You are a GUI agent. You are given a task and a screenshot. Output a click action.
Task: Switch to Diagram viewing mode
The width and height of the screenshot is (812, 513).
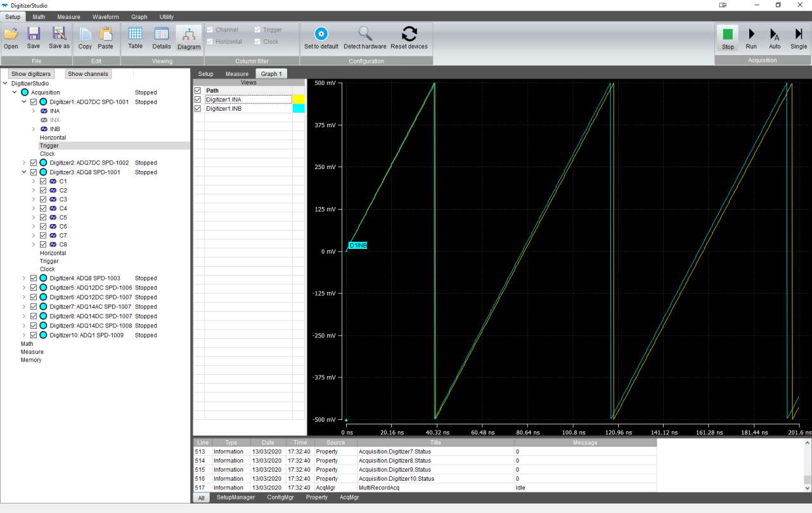(189, 35)
